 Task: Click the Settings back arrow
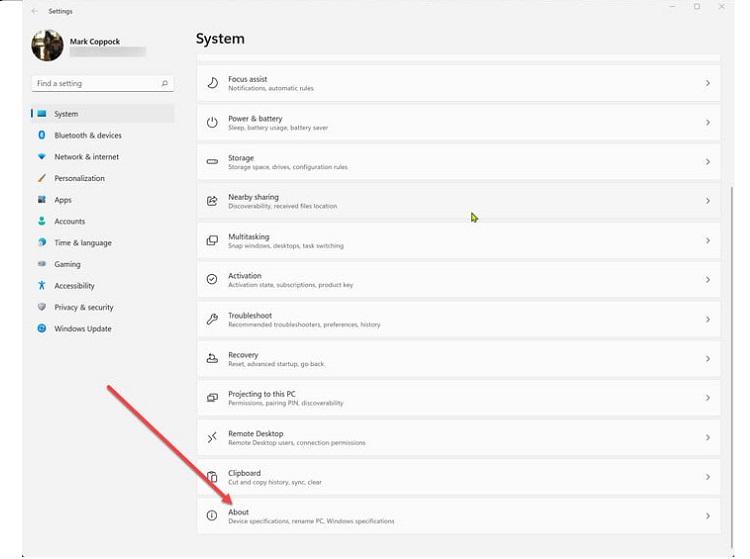(x=36, y=11)
